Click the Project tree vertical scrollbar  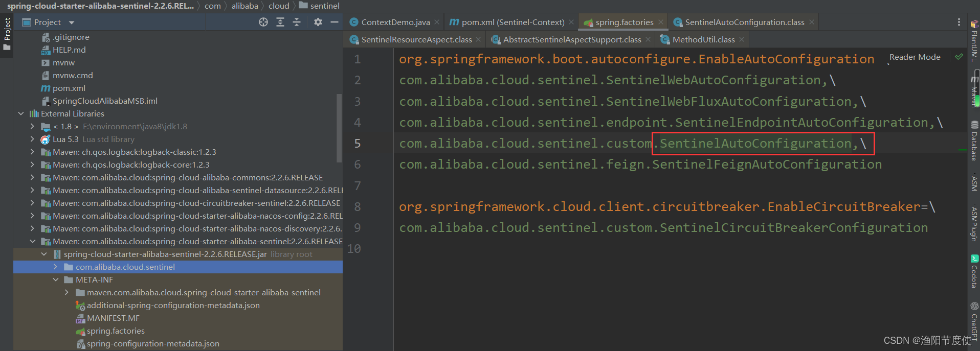339,128
